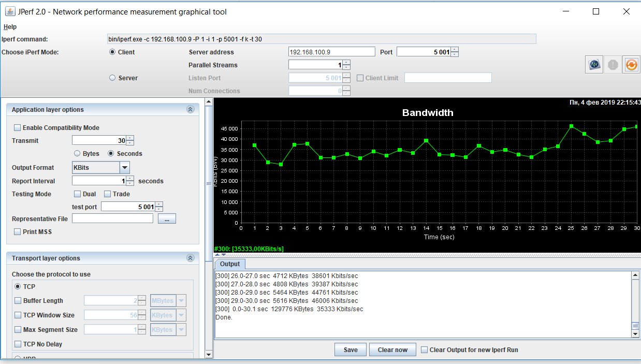Click the Representative File text field

point(112,219)
